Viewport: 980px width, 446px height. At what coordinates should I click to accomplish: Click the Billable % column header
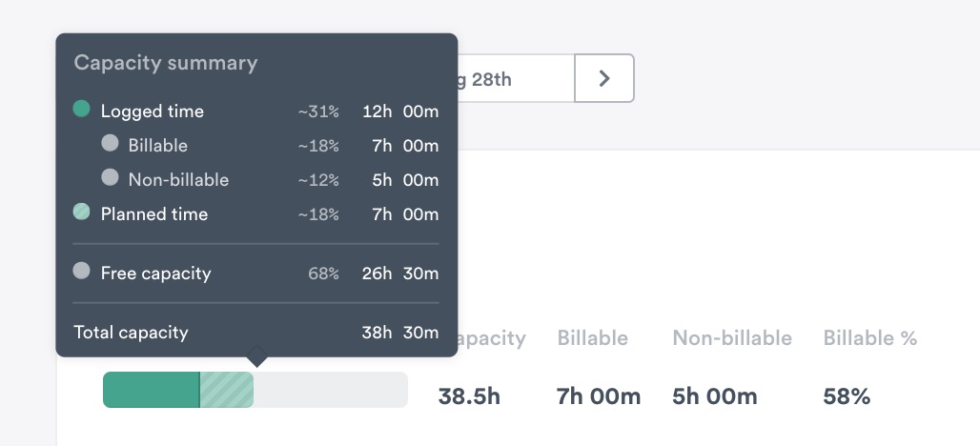pos(869,337)
